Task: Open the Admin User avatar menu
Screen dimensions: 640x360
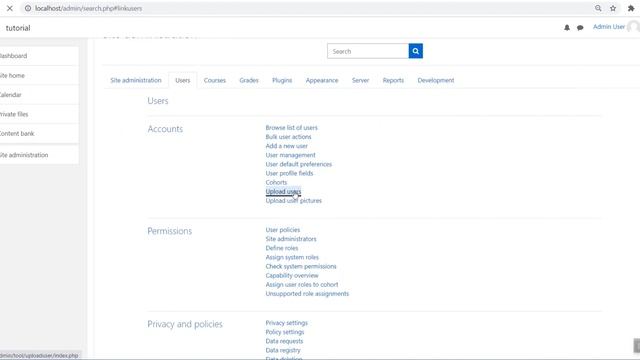Action: point(634,27)
